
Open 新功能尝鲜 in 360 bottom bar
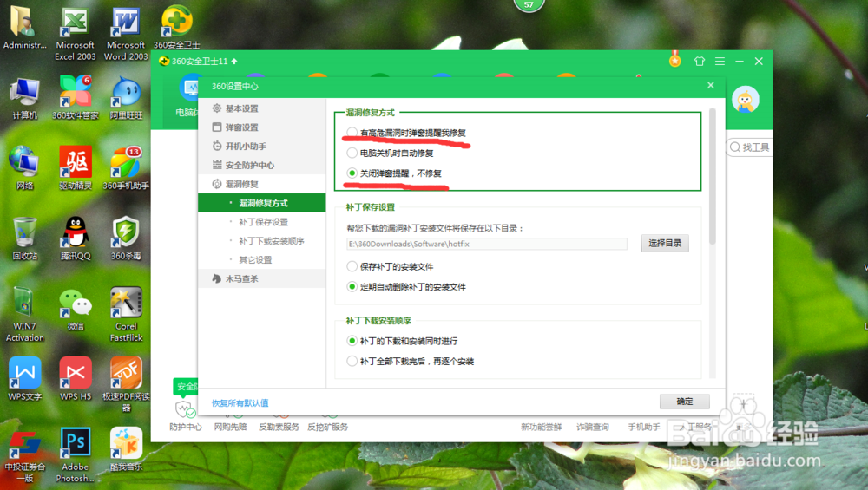pos(541,427)
